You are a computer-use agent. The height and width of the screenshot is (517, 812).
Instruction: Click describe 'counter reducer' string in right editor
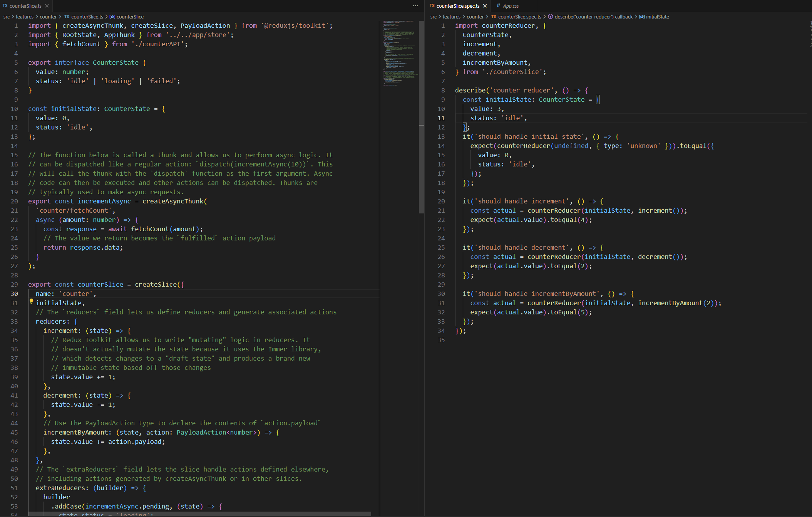point(522,90)
